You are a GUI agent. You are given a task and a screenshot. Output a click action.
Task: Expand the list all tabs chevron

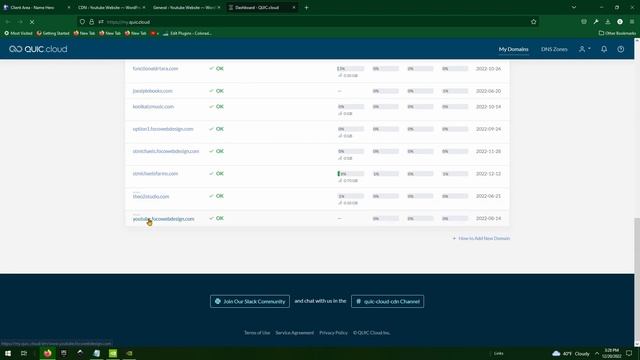pos(573,7)
